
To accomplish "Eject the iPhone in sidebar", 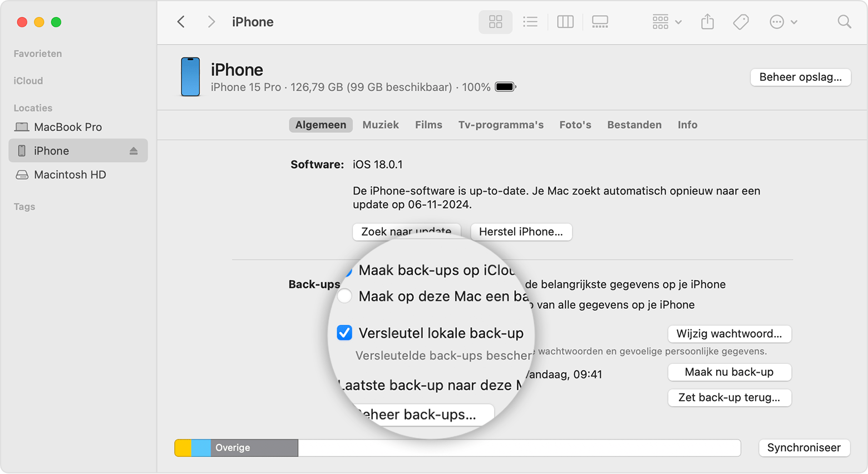I will point(134,151).
